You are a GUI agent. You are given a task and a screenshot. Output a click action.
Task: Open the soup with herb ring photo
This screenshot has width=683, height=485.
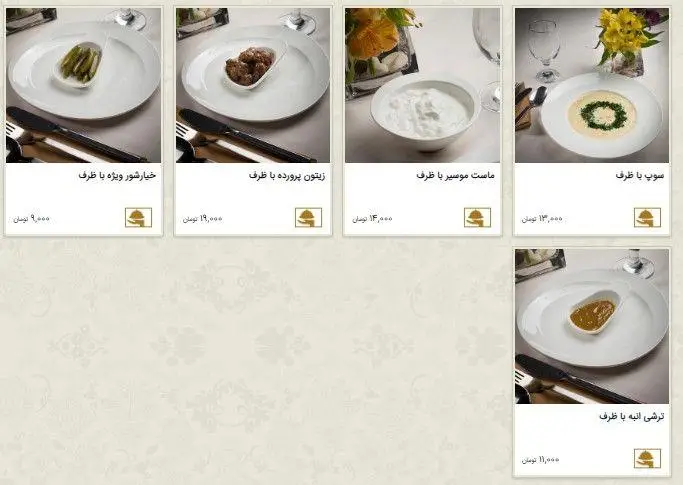(592, 85)
